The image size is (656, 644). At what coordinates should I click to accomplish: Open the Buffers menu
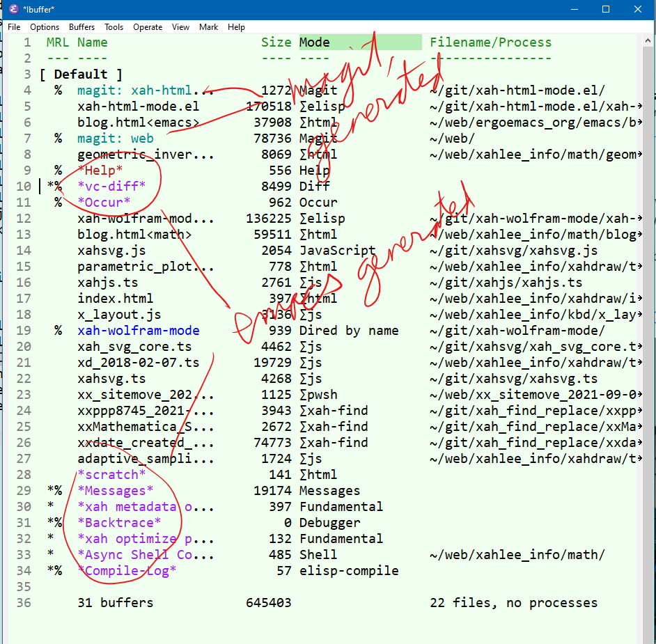pos(81,27)
